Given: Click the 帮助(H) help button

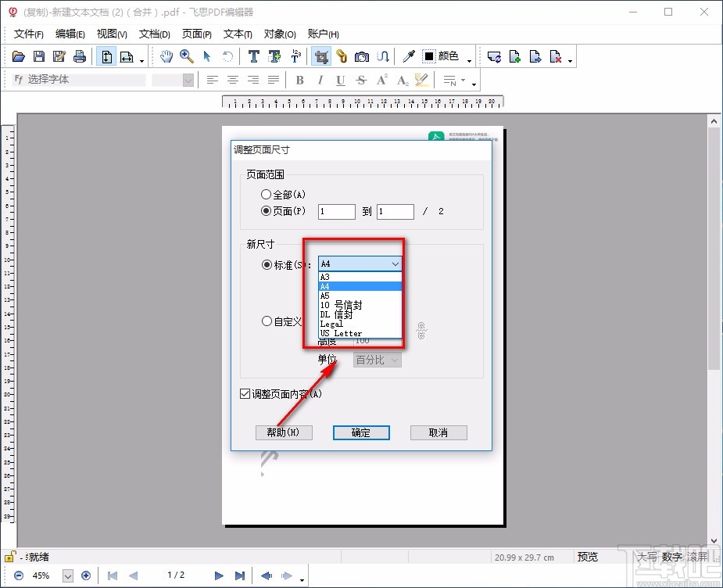Looking at the screenshot, I should click(284, 432).
